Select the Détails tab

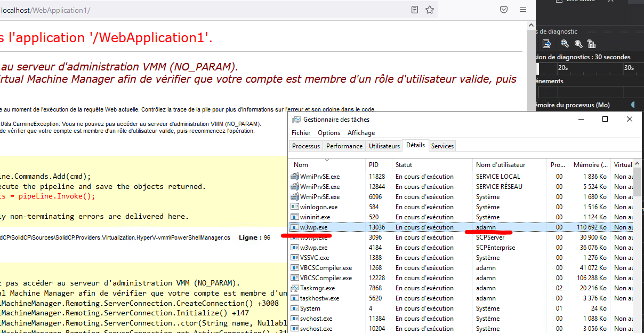pos(415,145)
